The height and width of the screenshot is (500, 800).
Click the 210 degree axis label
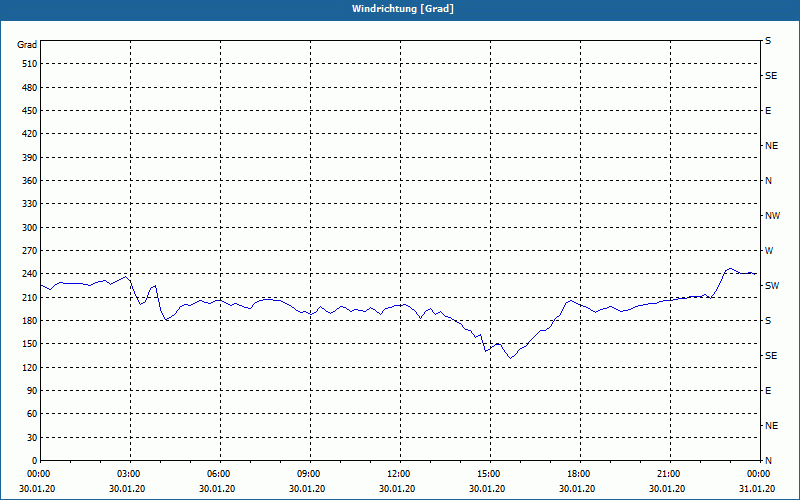[30, 297]
